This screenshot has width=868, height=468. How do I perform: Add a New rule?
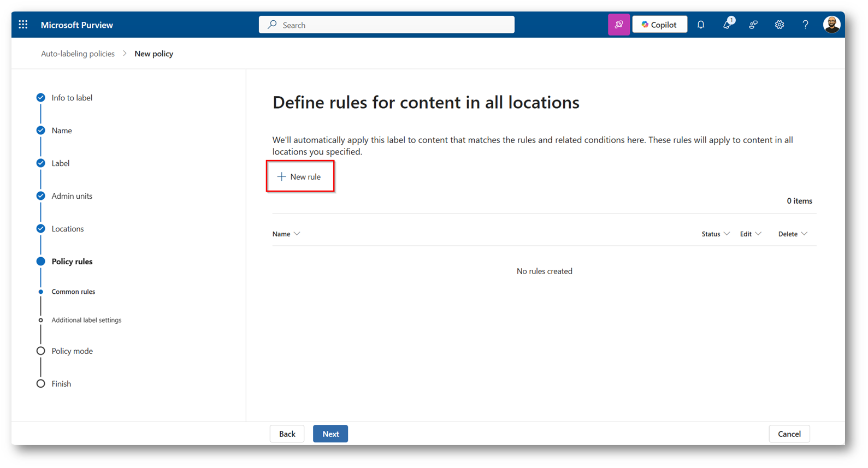pos(299,176)
